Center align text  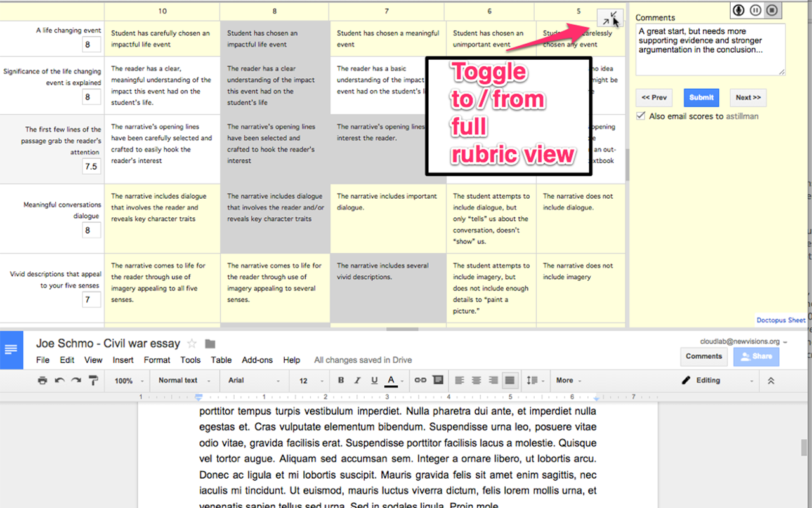476,380
